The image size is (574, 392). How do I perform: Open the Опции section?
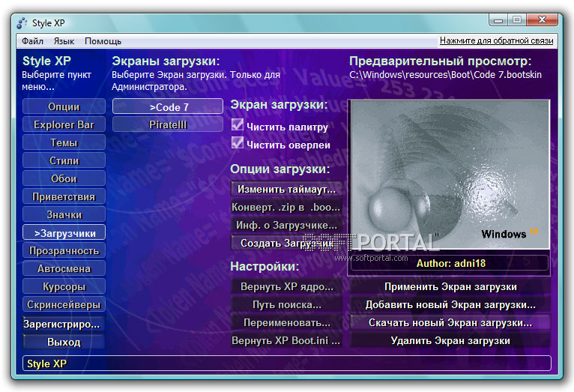click(x=64, y=106)
